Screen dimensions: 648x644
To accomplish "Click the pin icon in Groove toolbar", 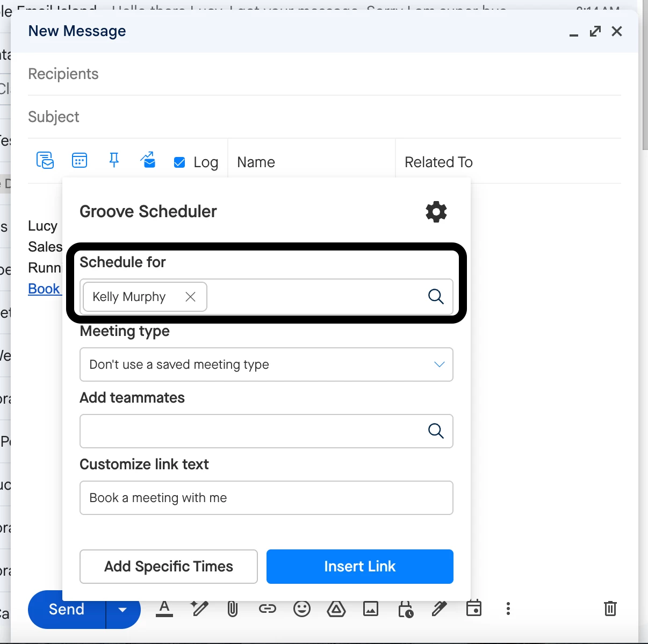I will click(114, 160).
